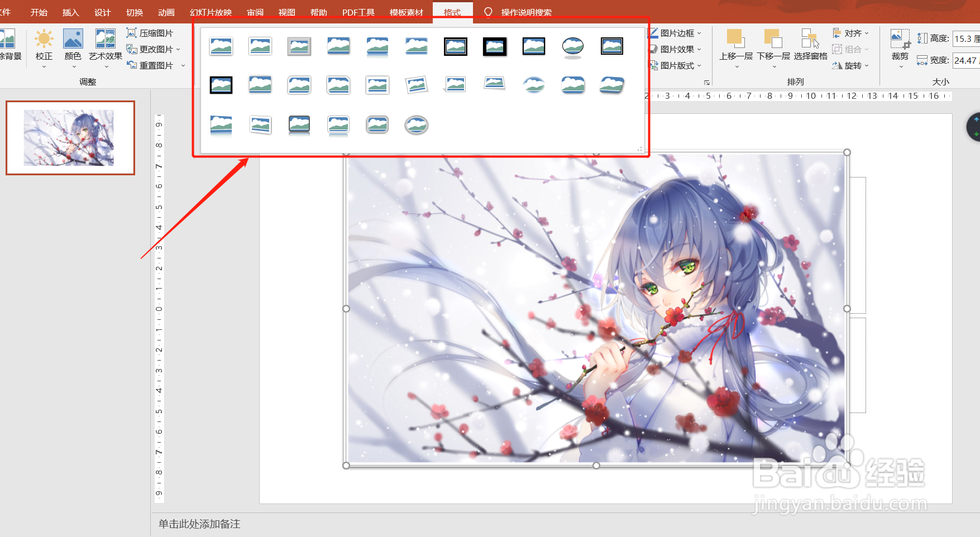Apply the Metal Oval picture style
The width and height of the screenshot is (980, 537).
pyautogui.click(x=417, y=125)
